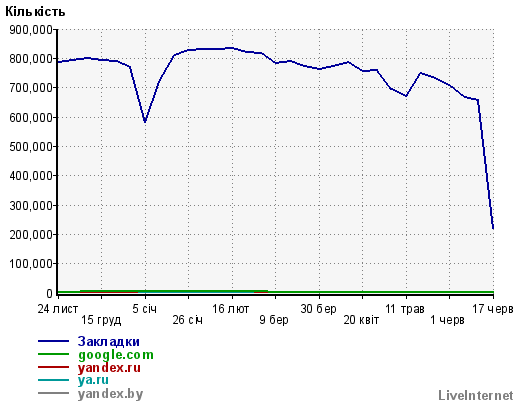Click the google.com legend label

click(x=116, y=355)
